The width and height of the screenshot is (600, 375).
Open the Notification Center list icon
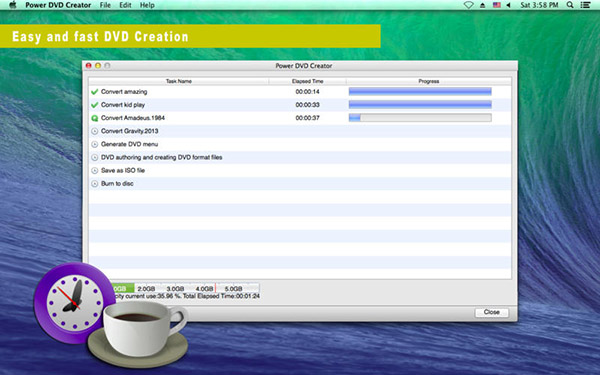(x=585, y=5)
